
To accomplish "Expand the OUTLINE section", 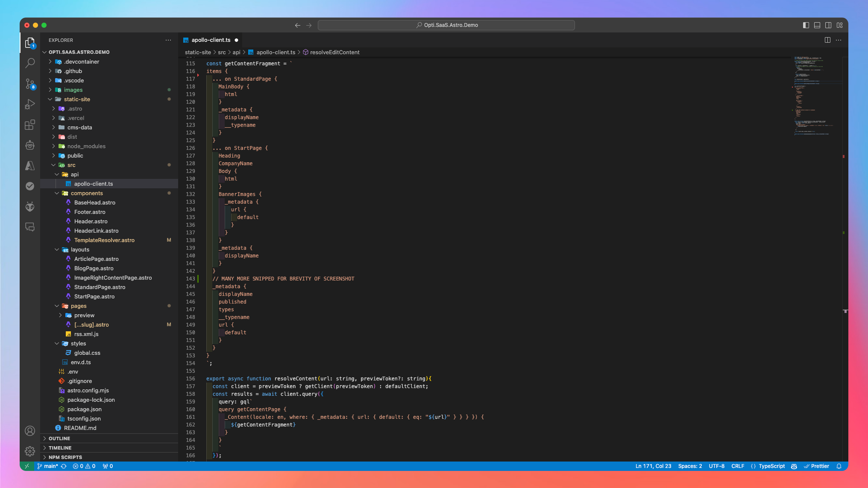I will (x=59, y=438).
